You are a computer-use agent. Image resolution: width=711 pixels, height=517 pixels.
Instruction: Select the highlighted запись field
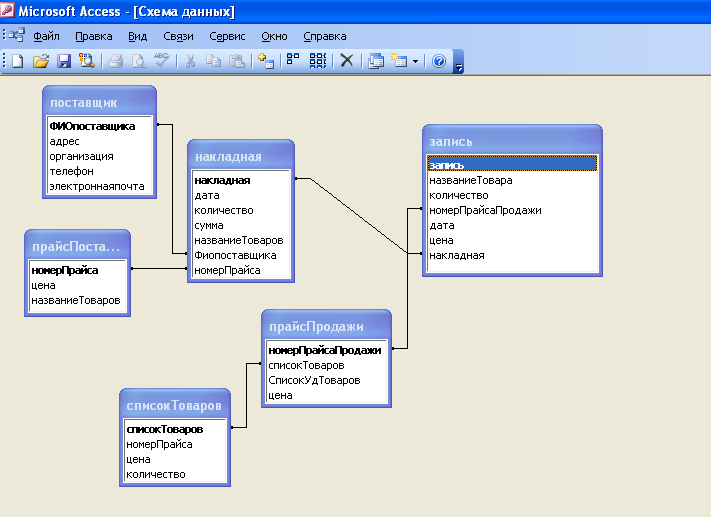click(512, 165)
